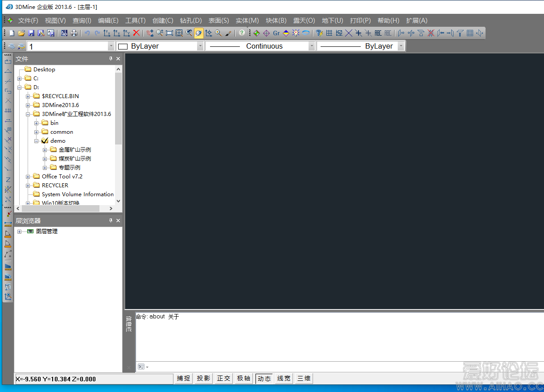The image size is (544, 392).
Task: Toggle 三维 3D mode in status bar
Action: pos(304,379)
